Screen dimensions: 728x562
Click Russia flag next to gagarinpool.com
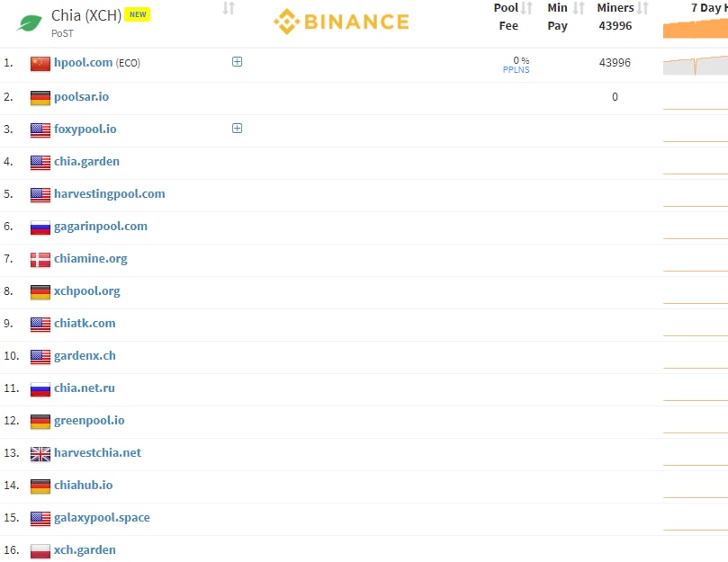40,227
